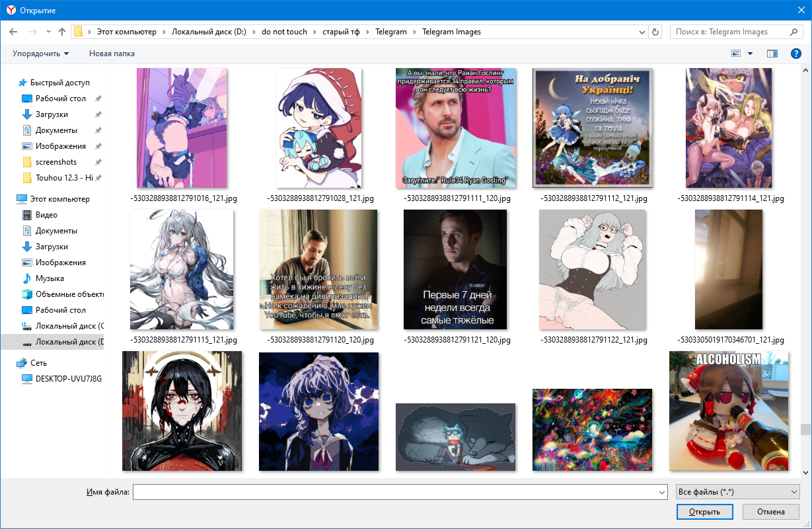Click the Открыть button

tap(704, 512)
